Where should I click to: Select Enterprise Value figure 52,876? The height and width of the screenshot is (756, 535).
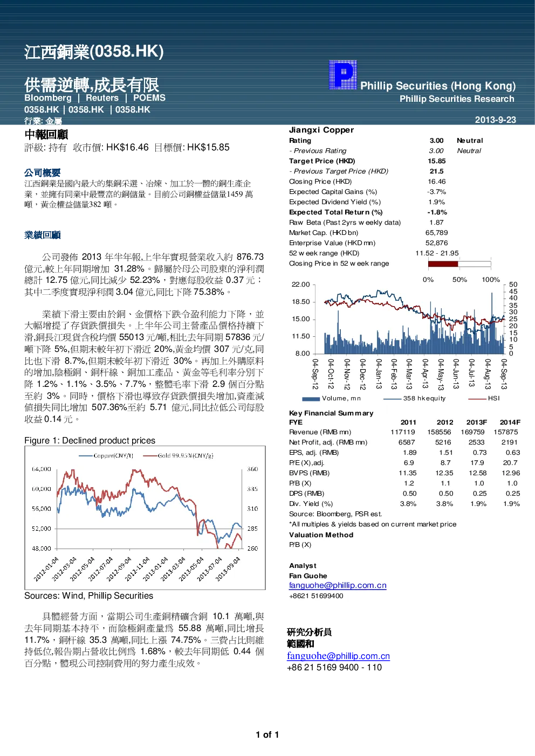pyautogui.click(x=437, y=242)
